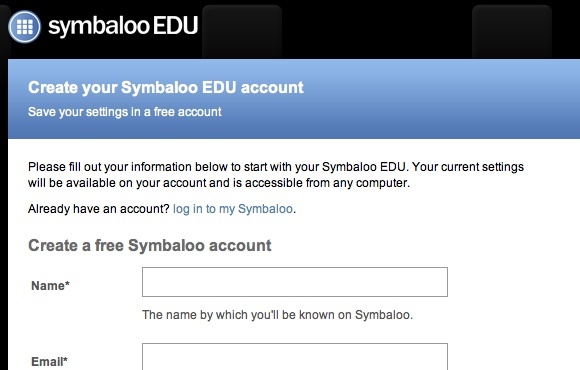Click the black header bar between the tiles

(377, 30)
